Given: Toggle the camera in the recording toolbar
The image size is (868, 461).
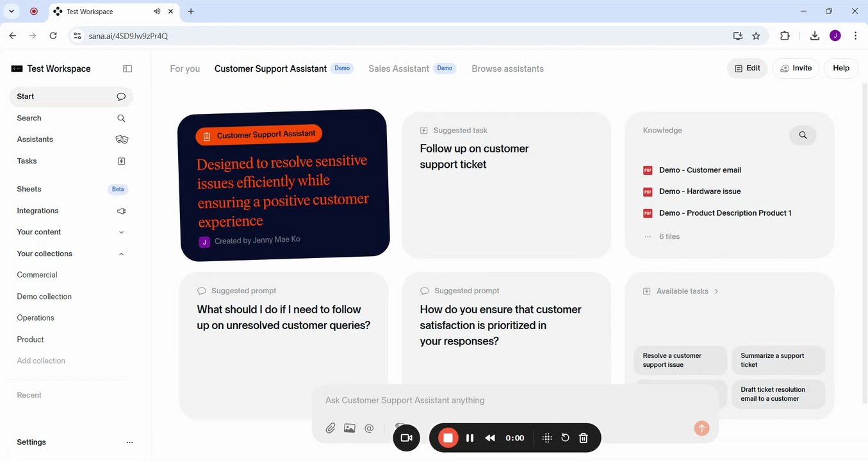Looking at the screenshot, I should coord(406,438).
